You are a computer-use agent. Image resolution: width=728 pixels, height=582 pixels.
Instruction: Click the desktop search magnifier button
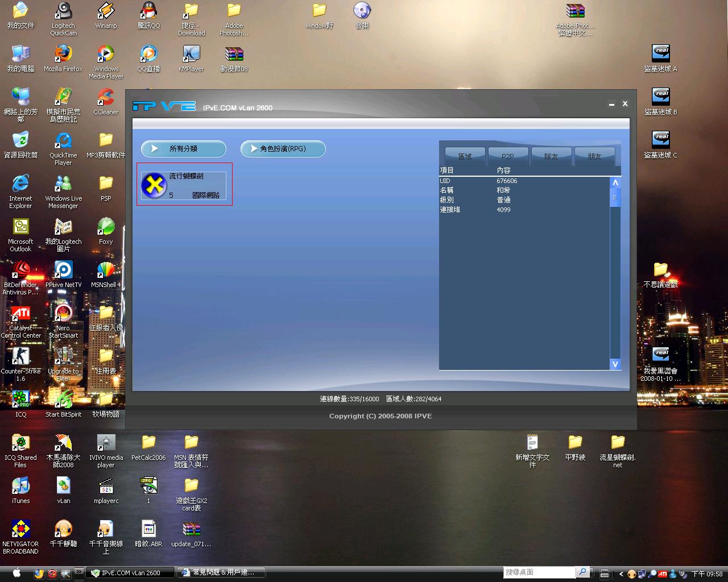coord(582,572)
